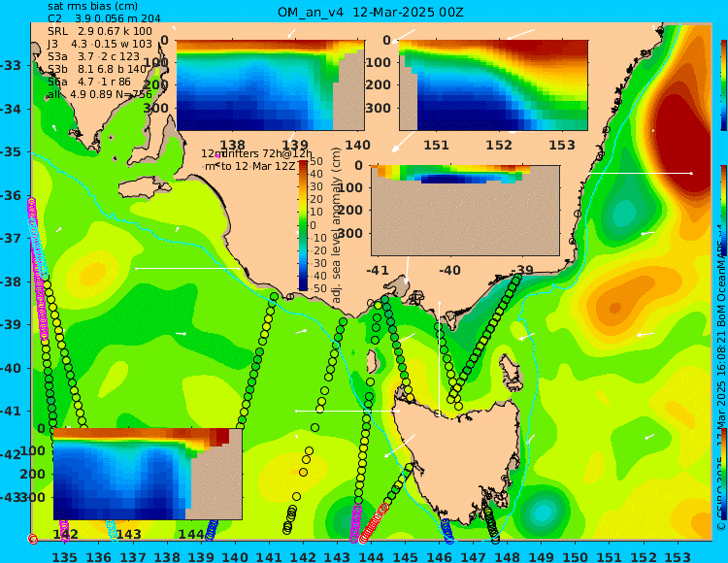Click the blue cold eddy southeast of Tasmania
The height and width of the screenshot is (563, 728).
click(543, 513)
